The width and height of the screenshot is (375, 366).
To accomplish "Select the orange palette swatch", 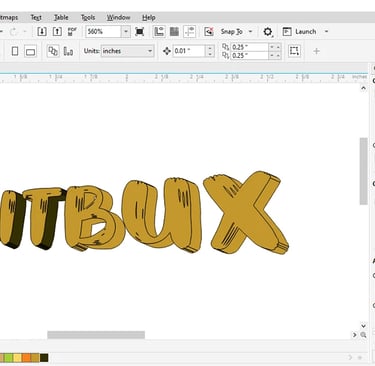I will [x=26, y=358].
